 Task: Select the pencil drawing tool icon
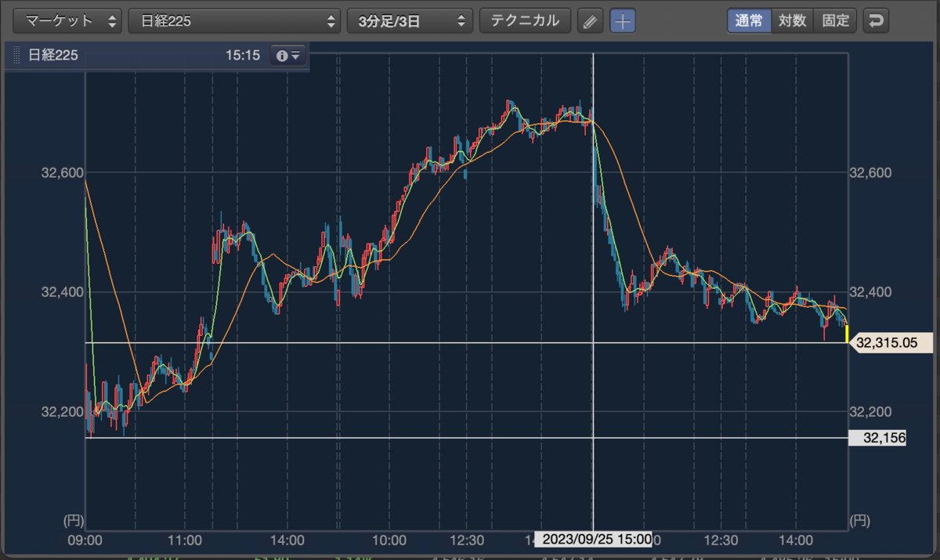pos(591,21)
